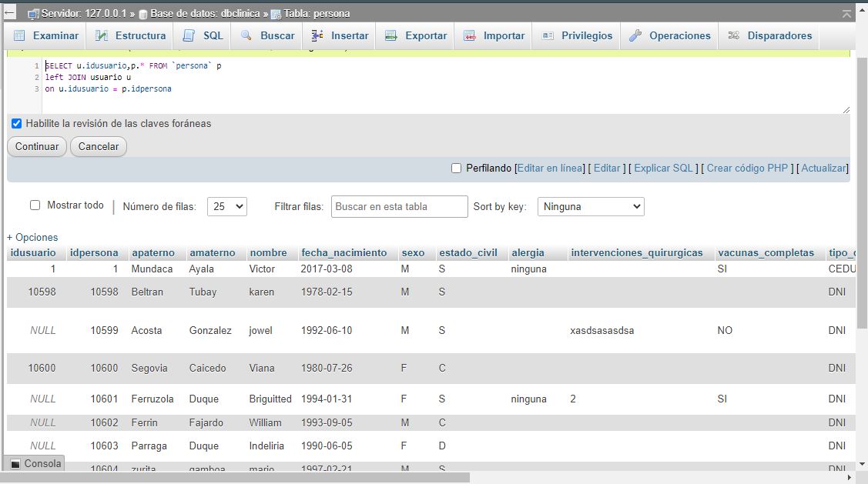Enable the Perfilando checkbox
This screenshot has width=868, height=484.
click(456, 168)
